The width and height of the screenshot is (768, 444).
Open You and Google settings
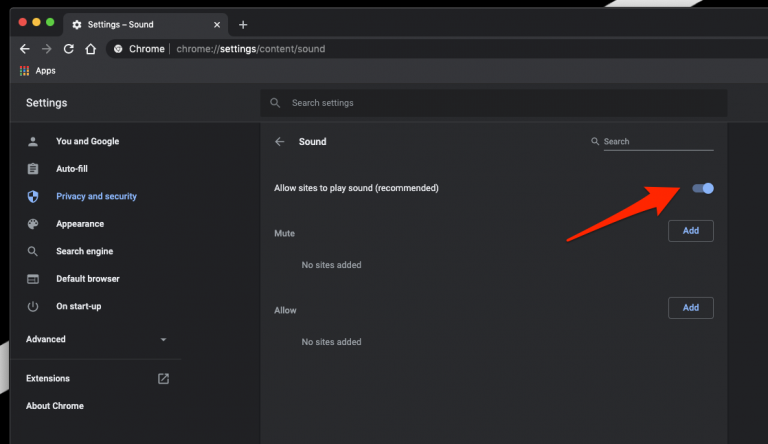tap(88, 141)
